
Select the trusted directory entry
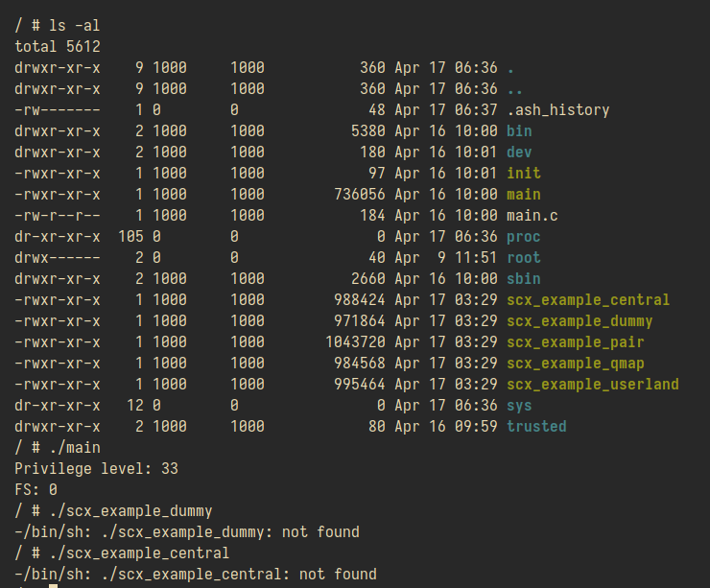tap(536, 427)
